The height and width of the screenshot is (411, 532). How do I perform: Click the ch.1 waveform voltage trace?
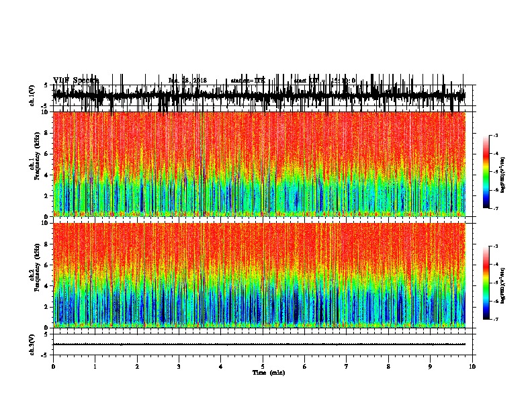[x=259, y=95]
